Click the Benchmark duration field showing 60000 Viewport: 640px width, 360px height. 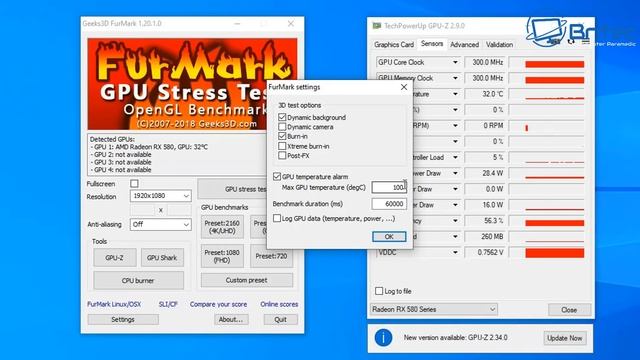389,204
